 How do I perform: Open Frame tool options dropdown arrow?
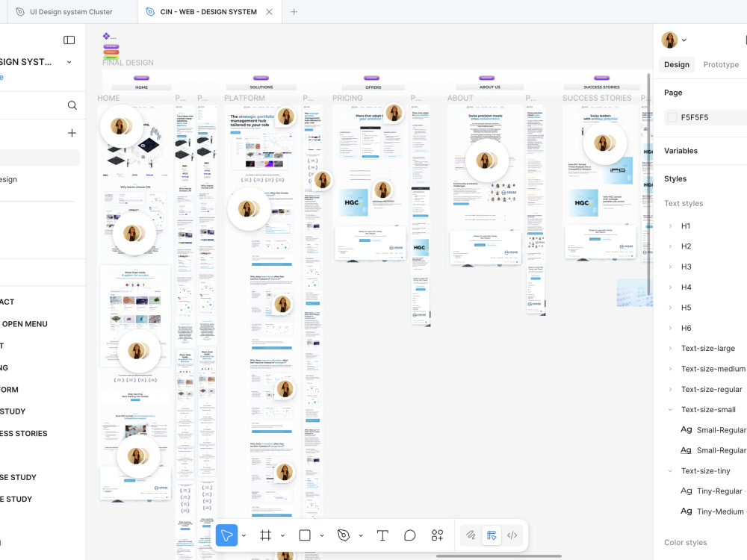pyautogui.click(x=282, y=535)
